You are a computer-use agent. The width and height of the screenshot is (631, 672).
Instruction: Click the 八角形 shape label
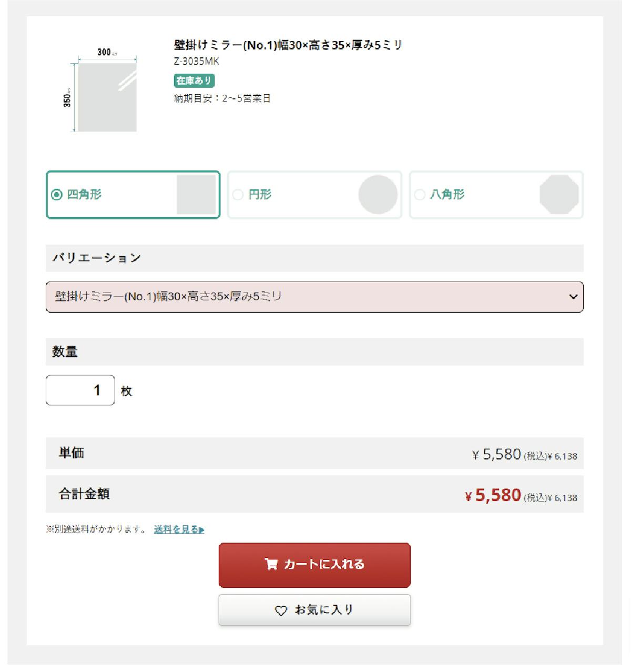pyautogui.click(x=447, y=195)
